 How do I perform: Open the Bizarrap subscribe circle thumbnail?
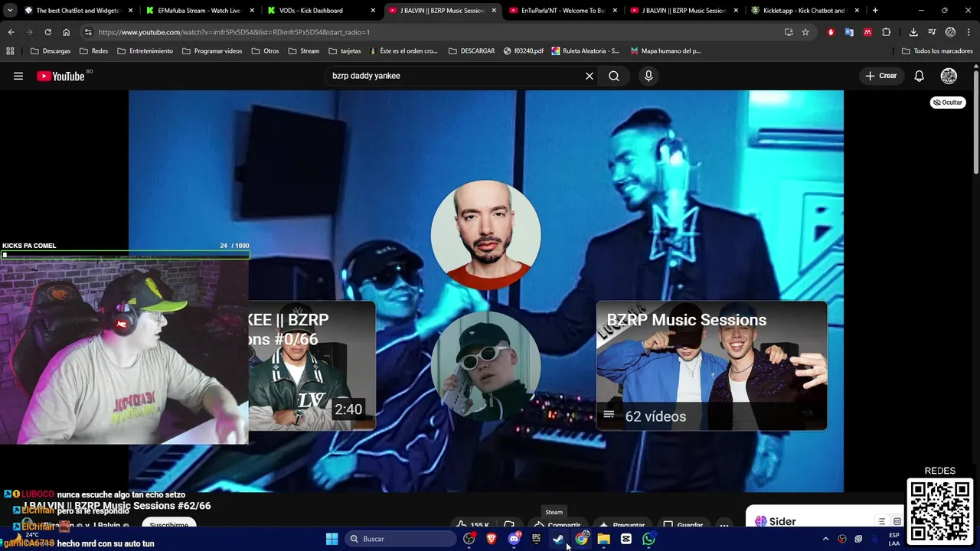(485, 366)
